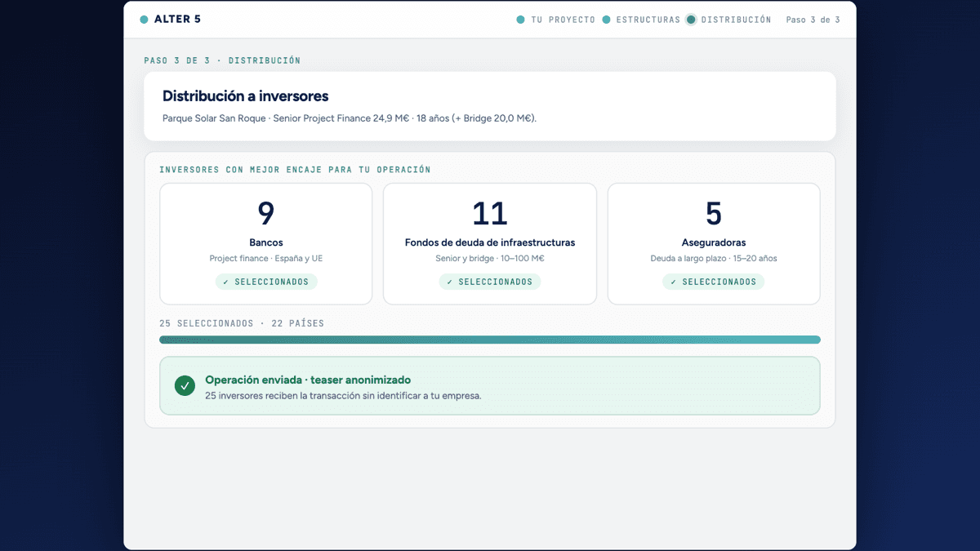Click the ALTER 5 brand name
Image resolution: width=980 pixels, height=551 pixels.
tap(177, 20)
